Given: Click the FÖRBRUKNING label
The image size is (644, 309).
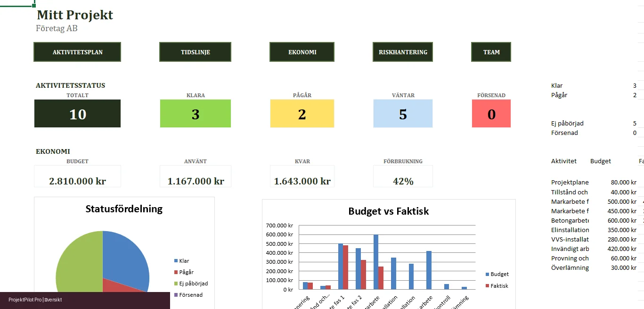Looking at the screenshot, I should point(403,161).
